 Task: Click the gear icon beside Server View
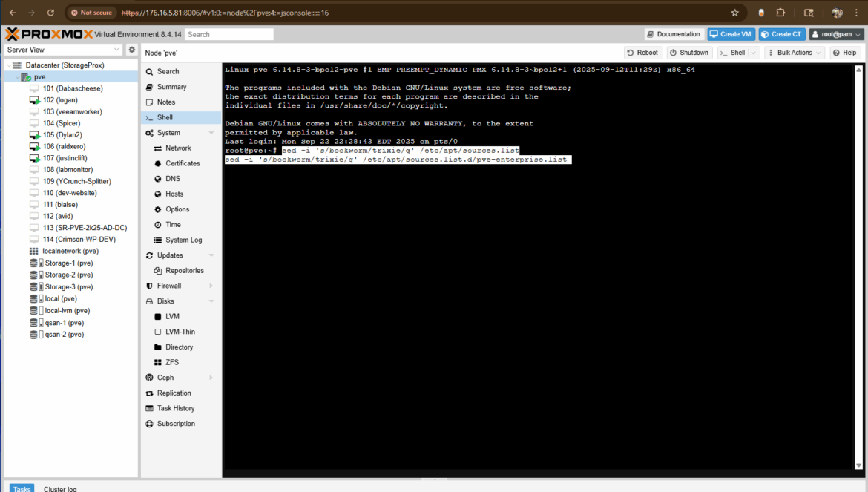coord(132,50)
